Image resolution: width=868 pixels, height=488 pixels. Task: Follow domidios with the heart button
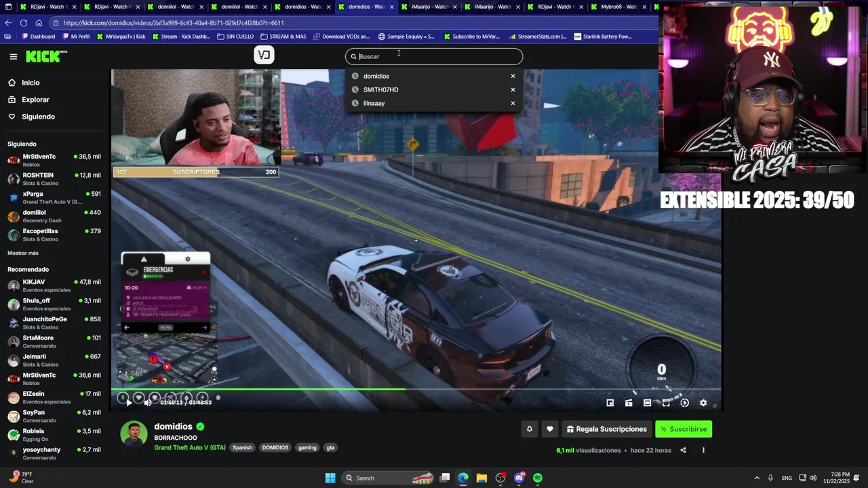pyautogui.click(x=550, y=429)
